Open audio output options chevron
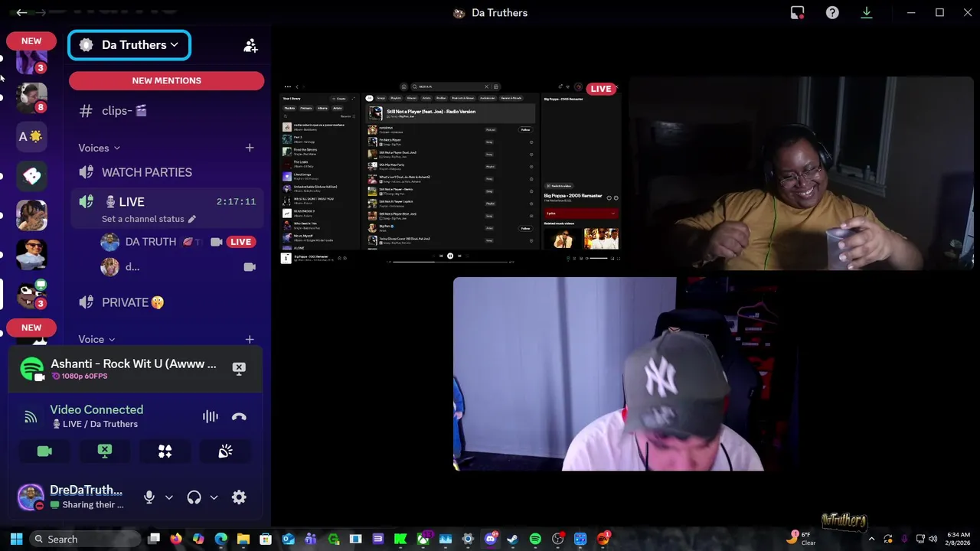This screenshot has height=551, width=980. tap(214, 497)
